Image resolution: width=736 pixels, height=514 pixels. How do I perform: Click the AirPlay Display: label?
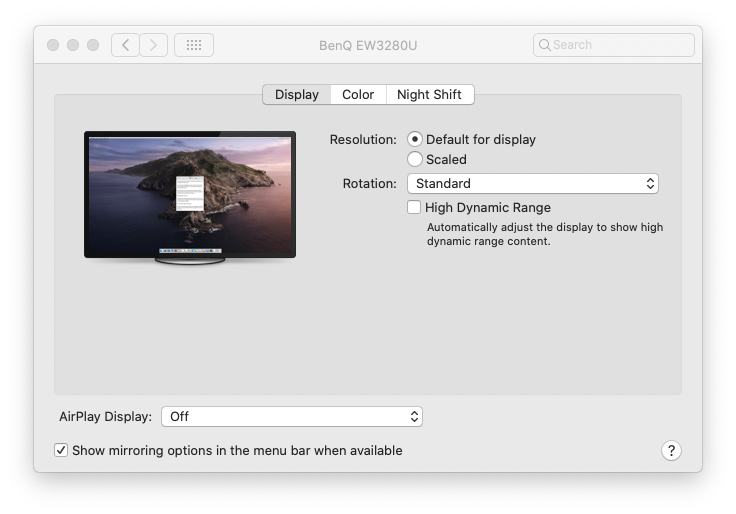click(106, 416)
